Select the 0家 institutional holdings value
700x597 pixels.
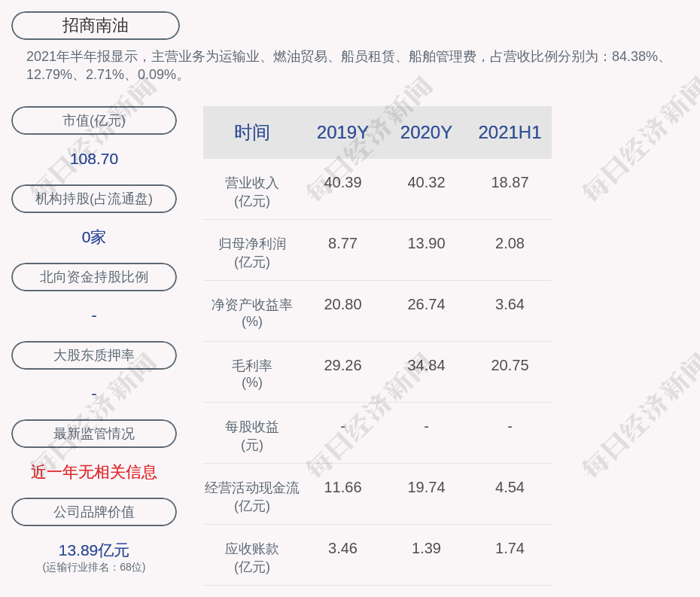tap(94, 237)
